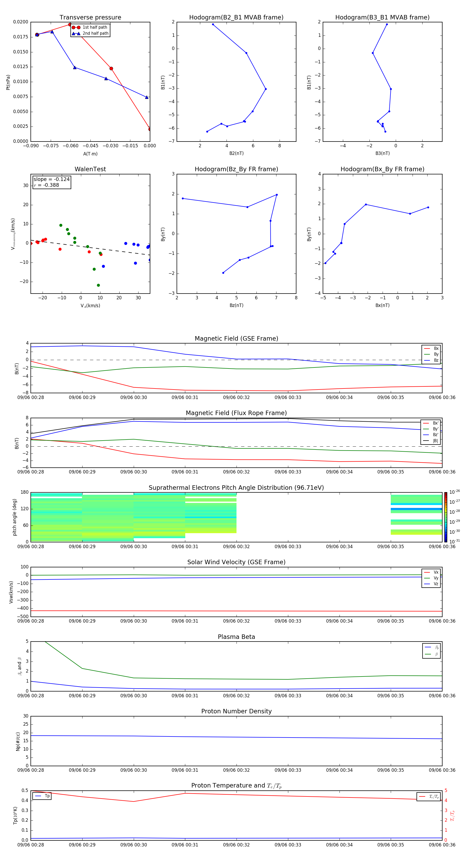Click the Te/Tp legend entry in temperature panel
The width and height of the screenshot is (473, 868).
coord(429,796)
